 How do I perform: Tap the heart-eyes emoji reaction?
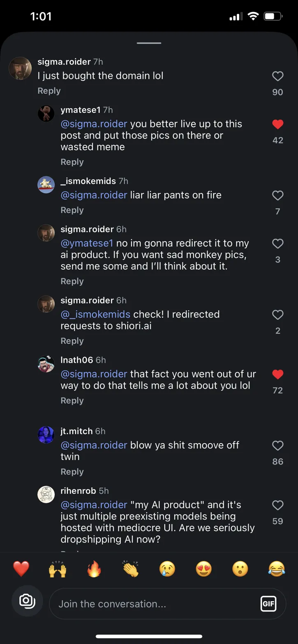click(204, 569)
